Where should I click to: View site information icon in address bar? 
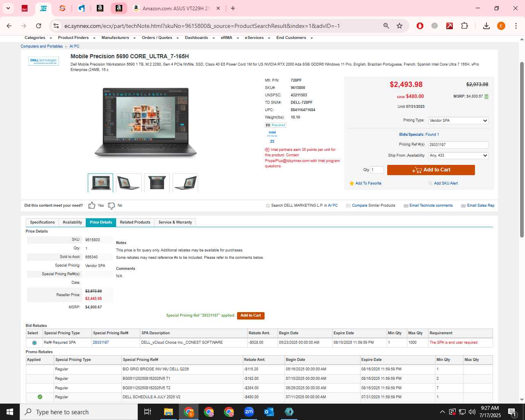point(56,26)
